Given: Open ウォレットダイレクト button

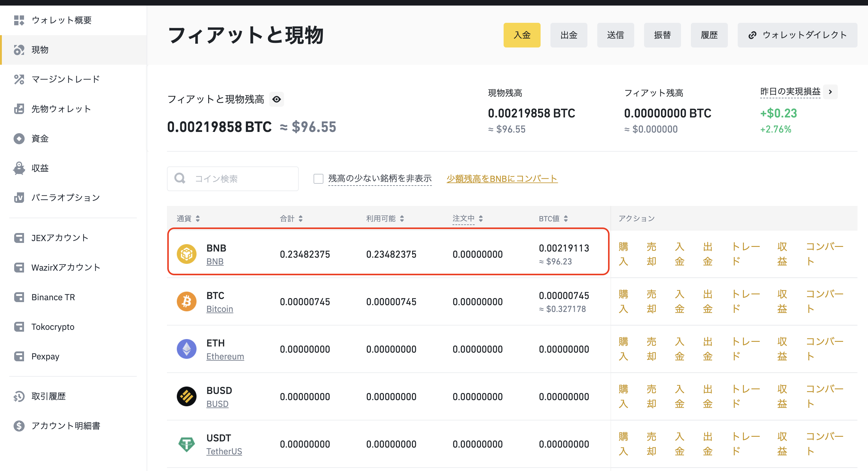Looking at the screenshot, I should (x=797, y=35).
